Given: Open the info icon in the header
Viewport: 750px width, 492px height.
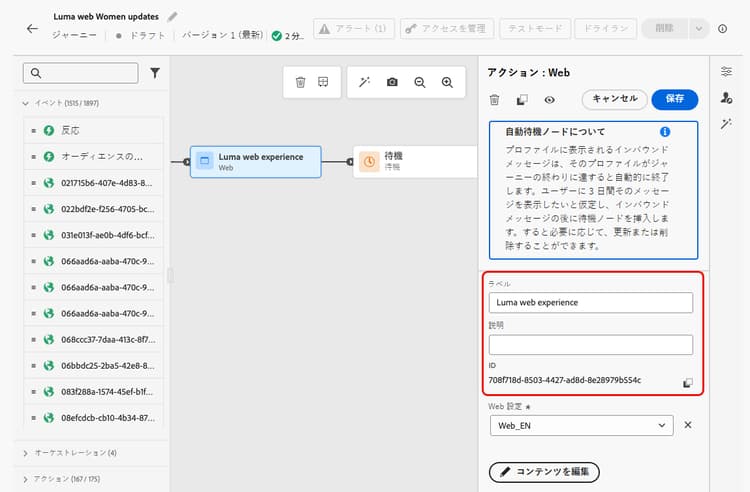Looking at the screenshot, I should 722,29.
